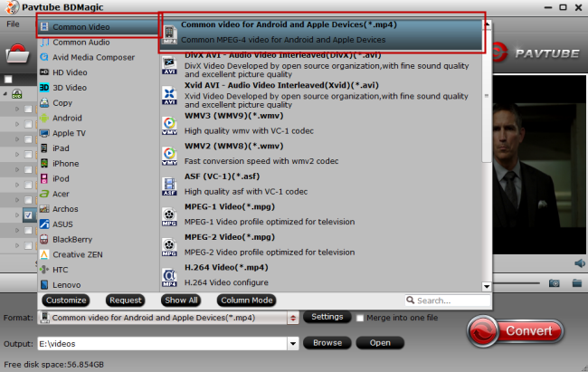Click the Archos category icon
This screenshot has height=372, width=588.
click(44, 209)
